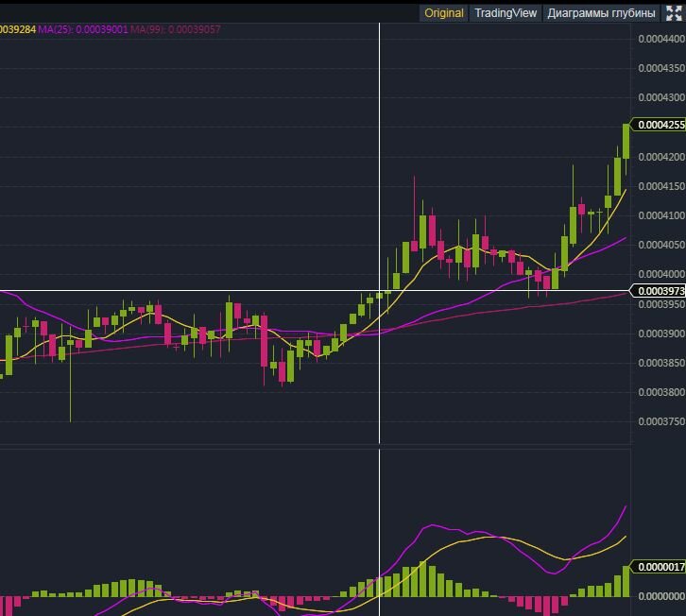The image size is (686, 616).
Task: Click the fullscreen expand icon
Action: (674, 13)
